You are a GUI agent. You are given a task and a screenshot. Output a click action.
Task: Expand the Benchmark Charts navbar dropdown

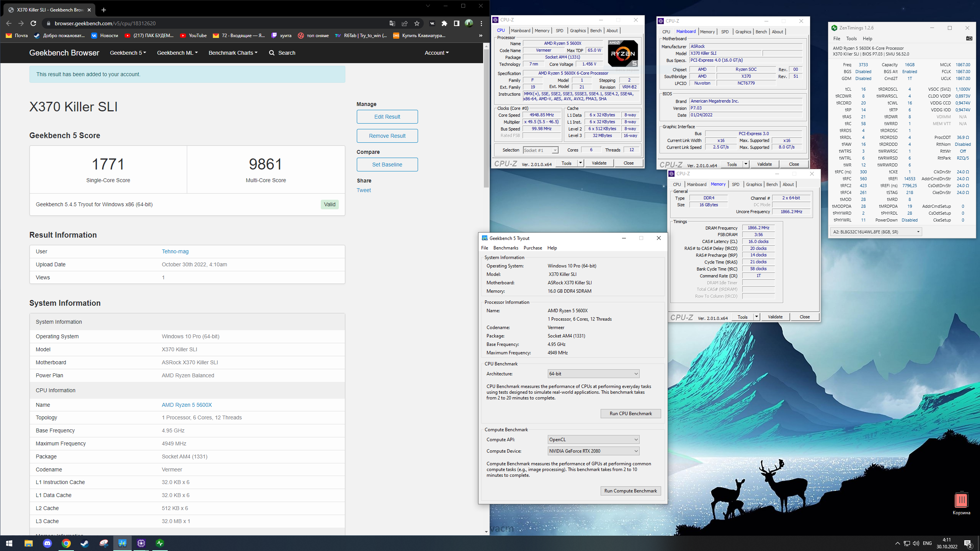click(233, 53)
